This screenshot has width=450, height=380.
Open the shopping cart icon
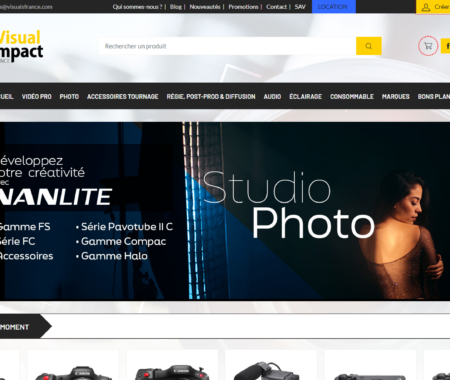coord(428,46)
